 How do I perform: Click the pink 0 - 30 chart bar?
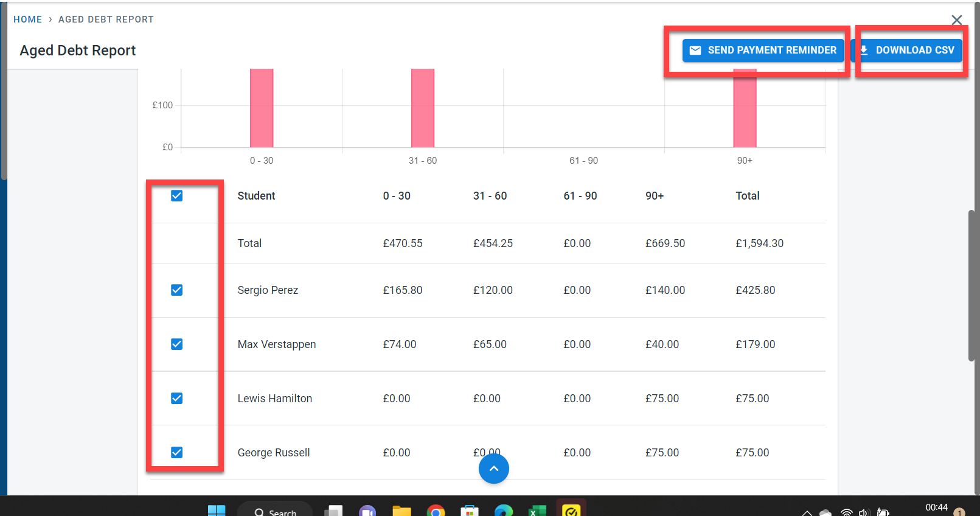(x=262, y=110)
